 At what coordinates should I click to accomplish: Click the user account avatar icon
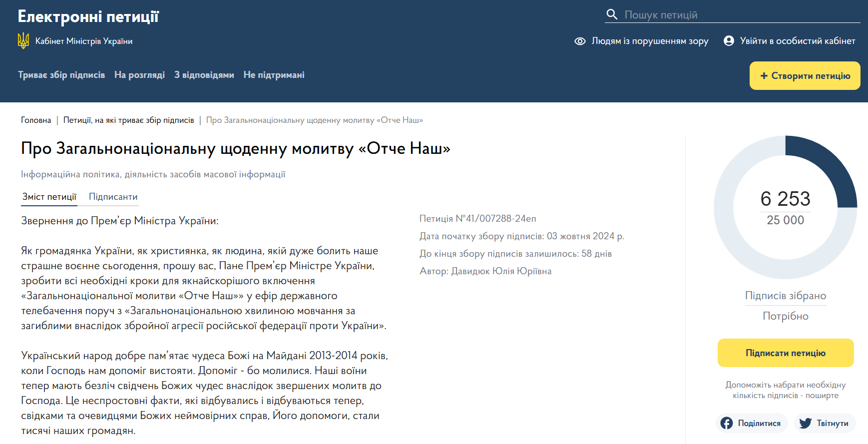(x=729, y=41)
